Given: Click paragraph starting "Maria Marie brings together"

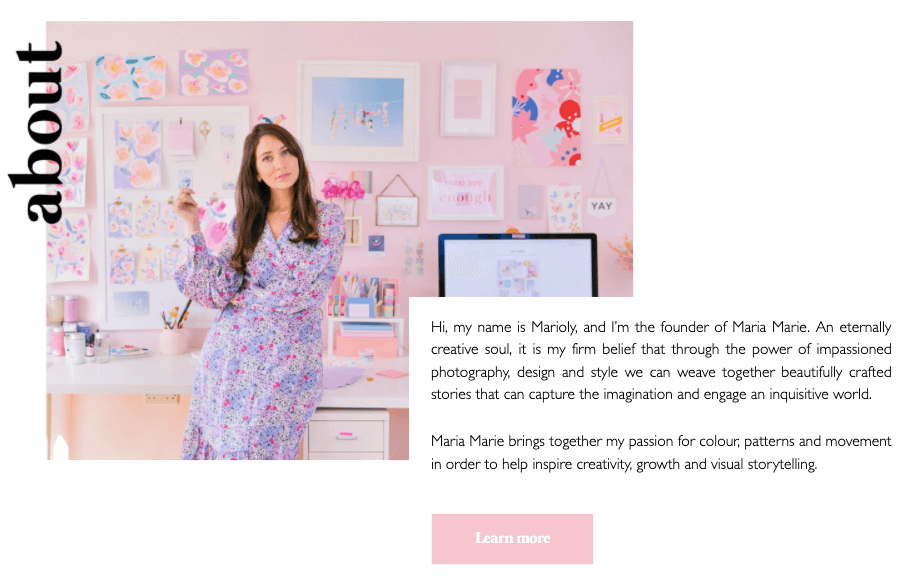Looking at the screenshot, I should pos(661,452).
